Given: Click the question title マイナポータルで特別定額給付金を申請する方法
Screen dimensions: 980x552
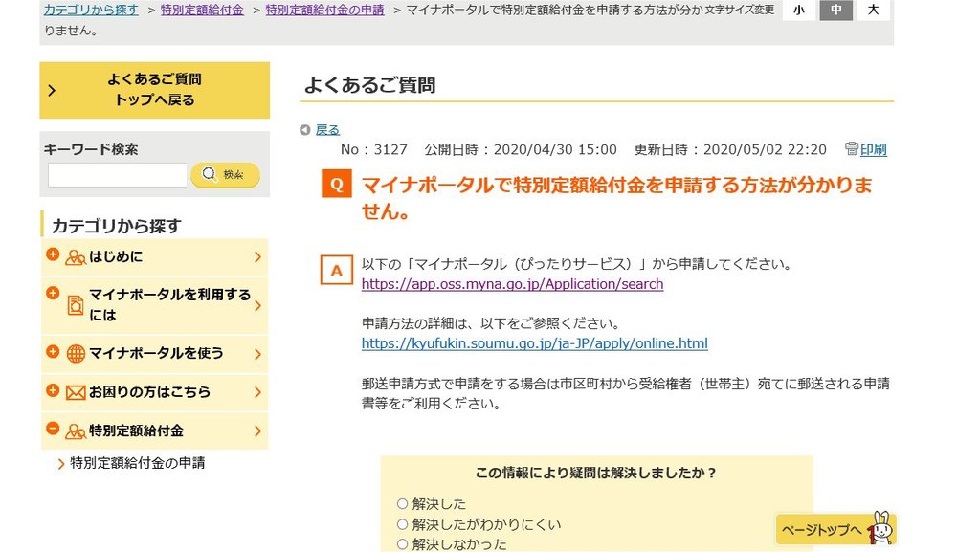Looking at the screenshot, I should (616, 197).
